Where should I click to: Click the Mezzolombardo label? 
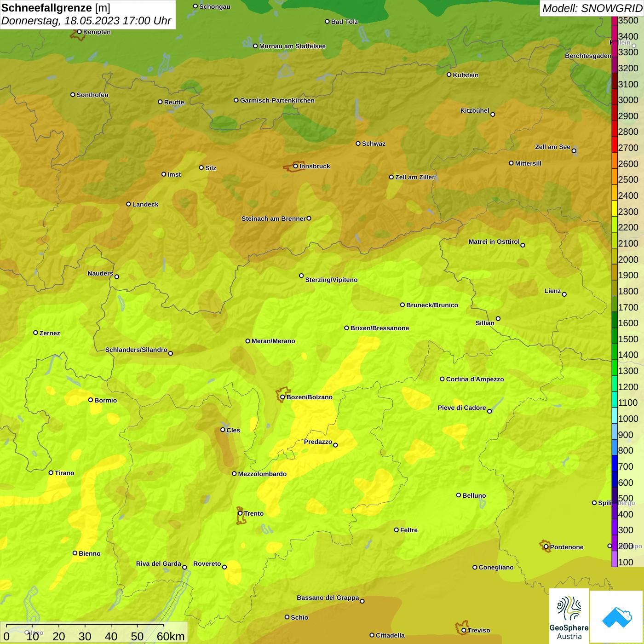coord(262,474)
